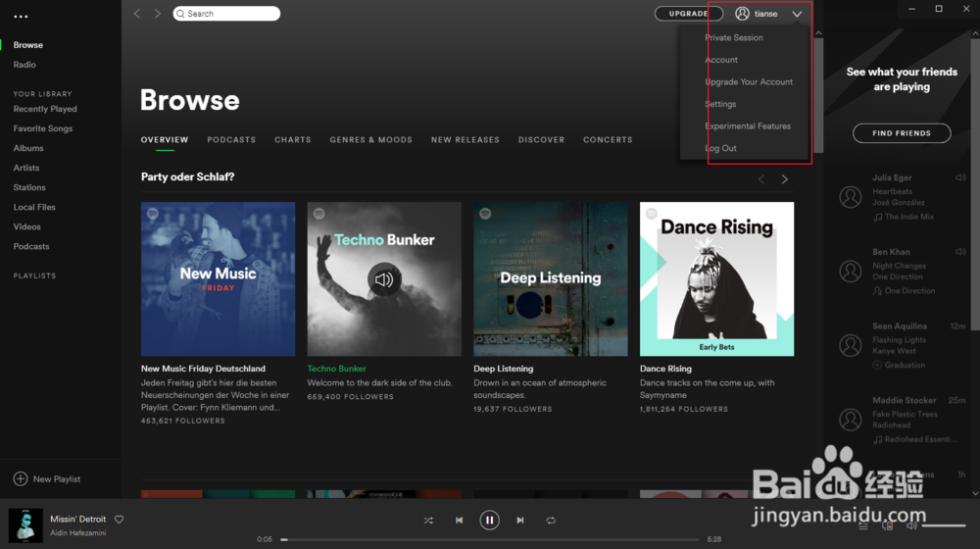Click Sean Aquilina's avatar icon

(850, 345)
